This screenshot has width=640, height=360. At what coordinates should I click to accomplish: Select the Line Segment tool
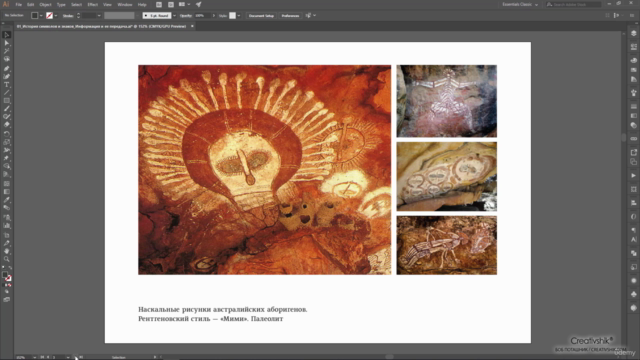coord(7,93)
